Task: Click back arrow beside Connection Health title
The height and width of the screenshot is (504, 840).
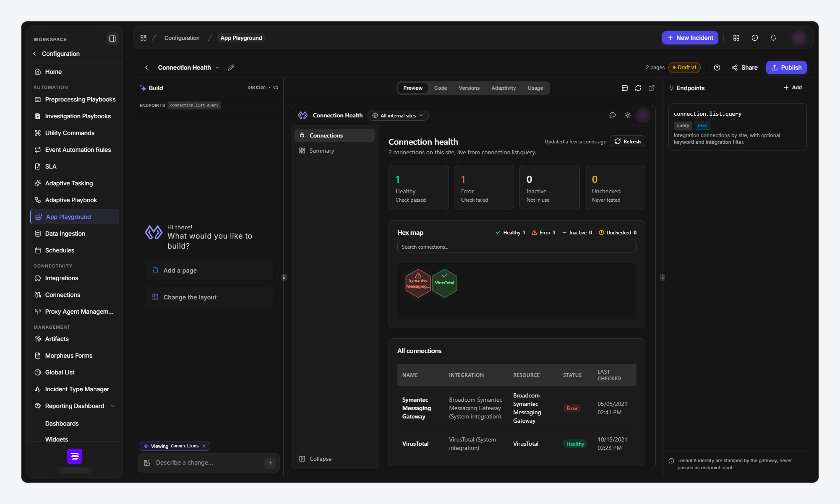Action: (146, 68)
